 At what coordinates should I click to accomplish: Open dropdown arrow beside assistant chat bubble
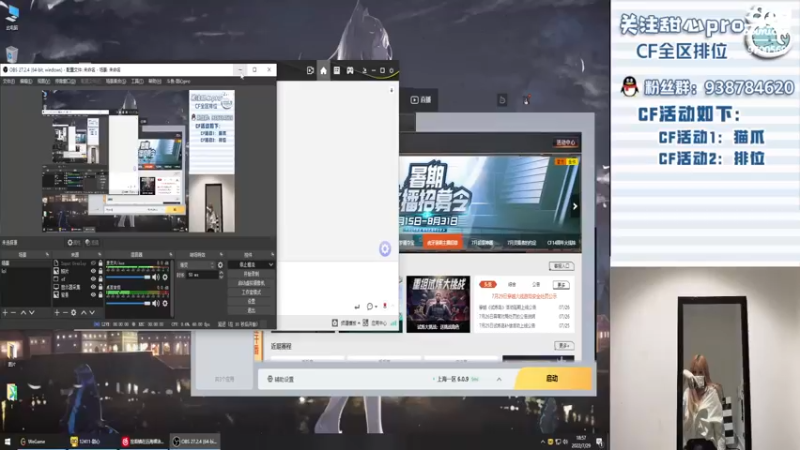coord(376,307)
